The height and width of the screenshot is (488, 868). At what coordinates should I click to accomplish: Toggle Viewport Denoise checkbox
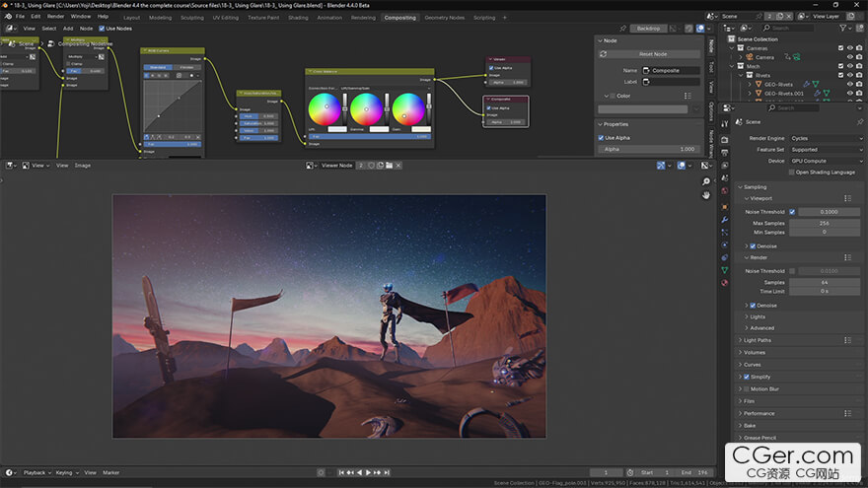click(753, 246)
